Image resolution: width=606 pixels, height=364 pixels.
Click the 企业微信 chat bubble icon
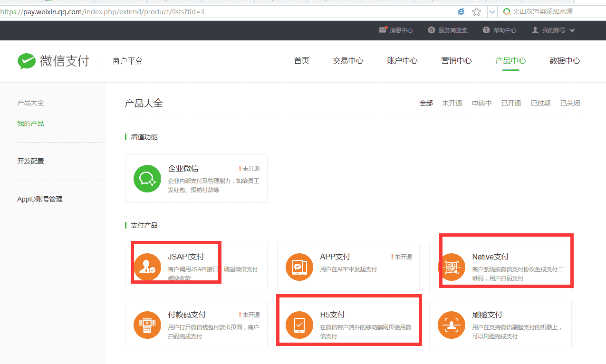[x=147, y=179]
